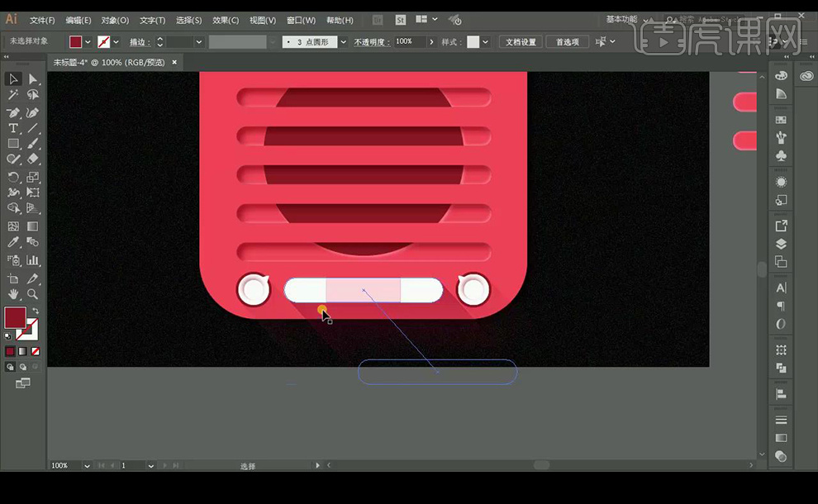818x504 pixels.
Task: Open zoom level dropdown in status bar
Action: 87,465
